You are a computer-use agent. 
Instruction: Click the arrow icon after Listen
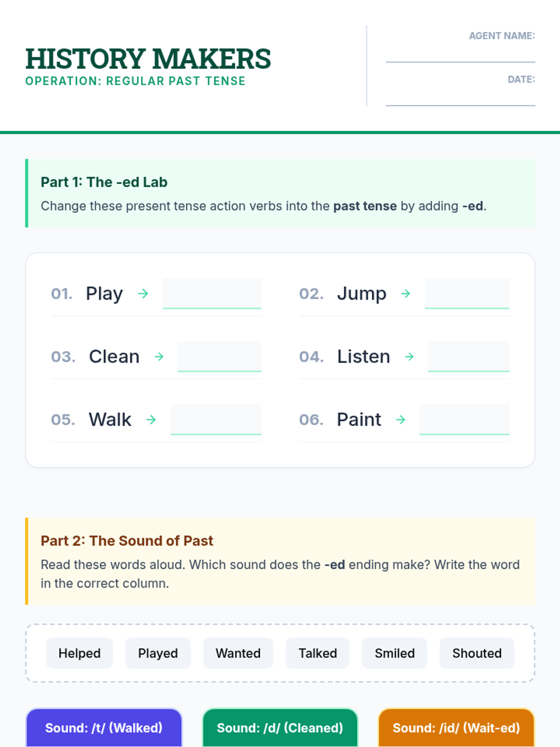tap(409, 357)
